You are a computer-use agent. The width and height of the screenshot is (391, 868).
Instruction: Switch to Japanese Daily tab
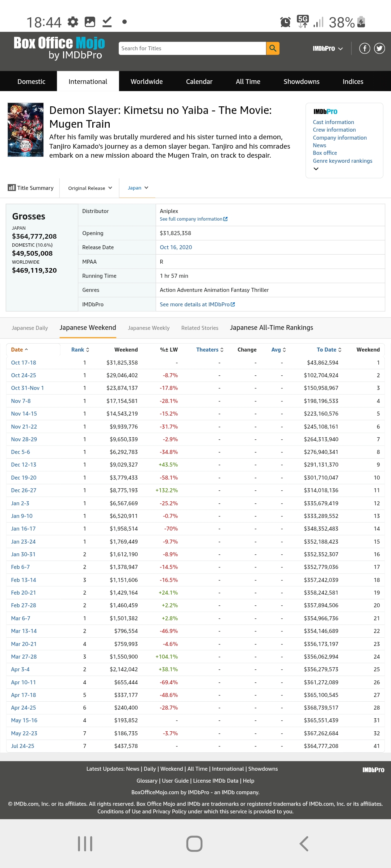point(30,328)
